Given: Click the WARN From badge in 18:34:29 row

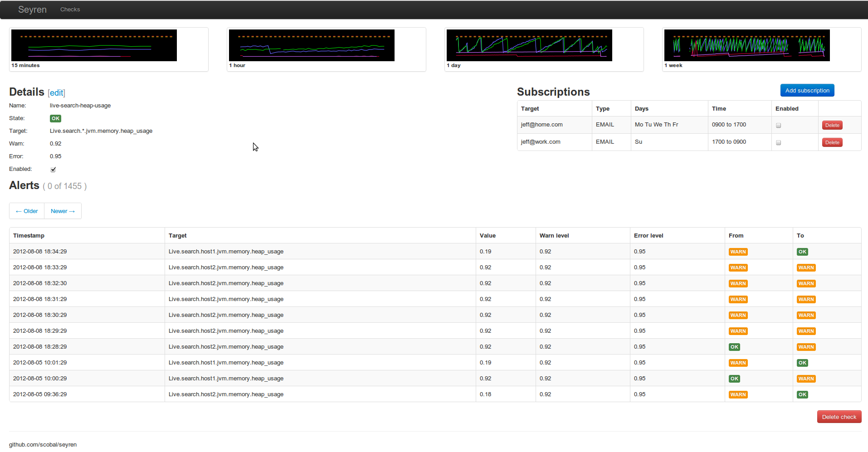Looking at the screenshot, I should 738,252.
